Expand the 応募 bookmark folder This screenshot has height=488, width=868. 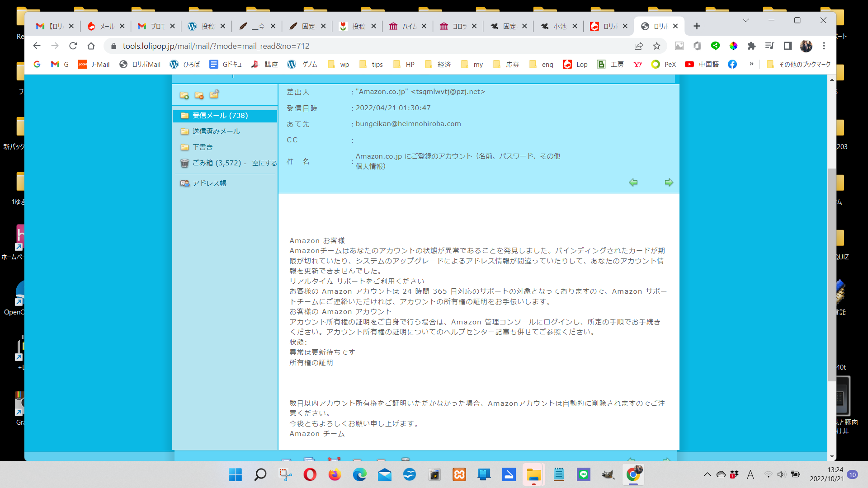tap(506, 65)
